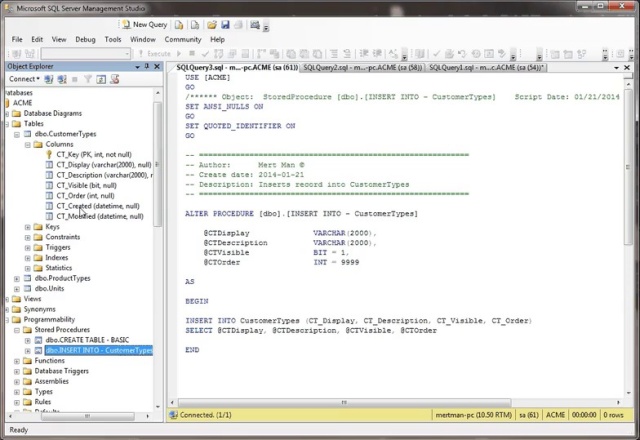Click the Open File folder icon
This screenshot has width=640, height=440.
click(x=211, y=24)
